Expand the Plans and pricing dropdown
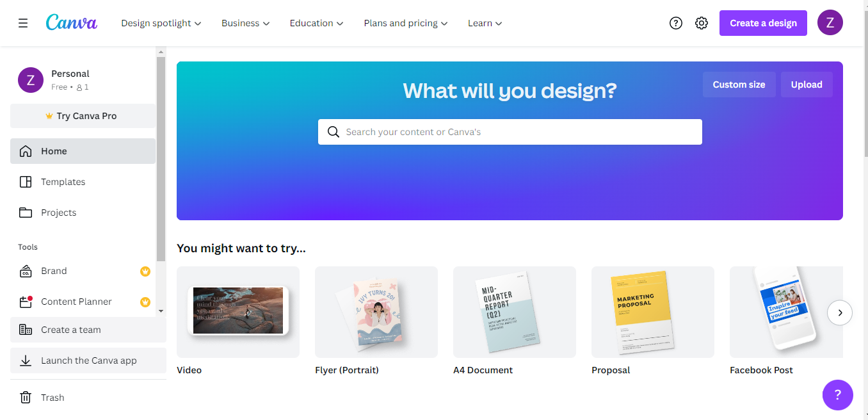Image resolution: width=868 pixels, height=420 pixels. click(406, 23)
